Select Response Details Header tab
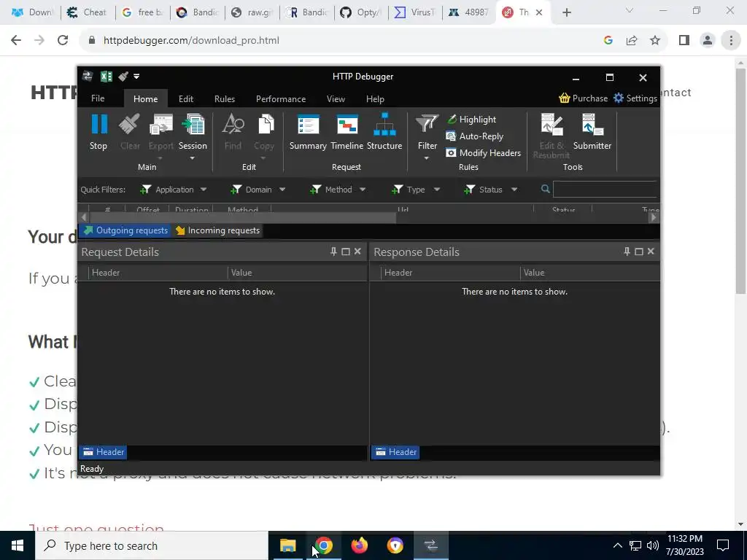Image resolution: width=747 pixels, height=560 pixels. click(396, 452)
